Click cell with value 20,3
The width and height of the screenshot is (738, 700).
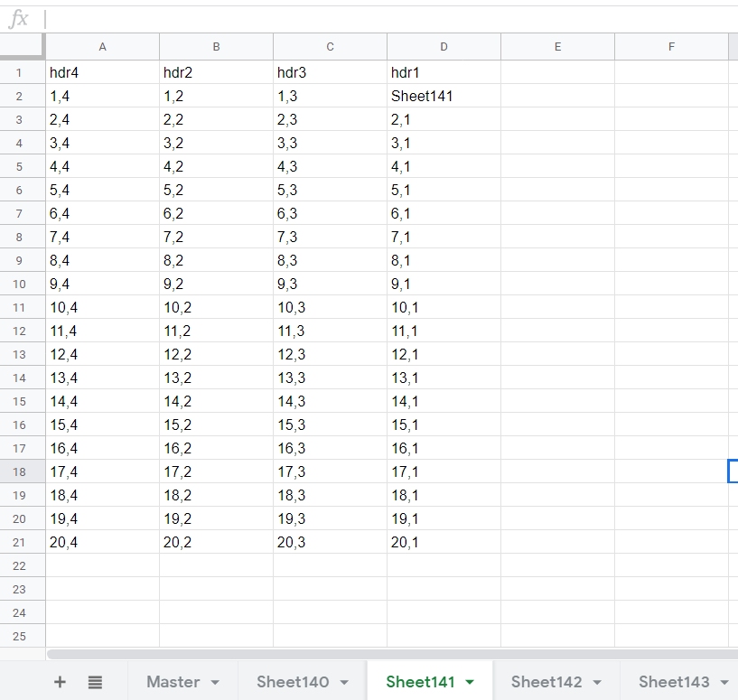click(330, 542)
